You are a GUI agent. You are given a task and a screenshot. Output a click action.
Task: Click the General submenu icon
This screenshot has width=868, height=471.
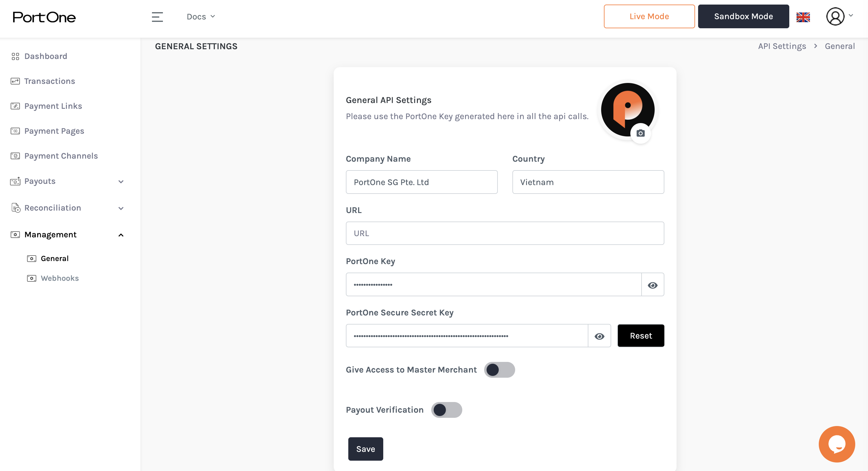pos(31,258)
